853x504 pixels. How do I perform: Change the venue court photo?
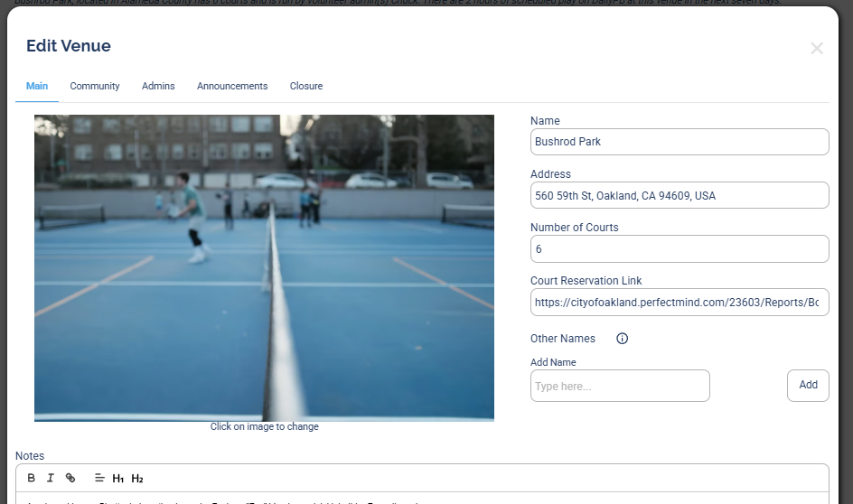point(265,268)
